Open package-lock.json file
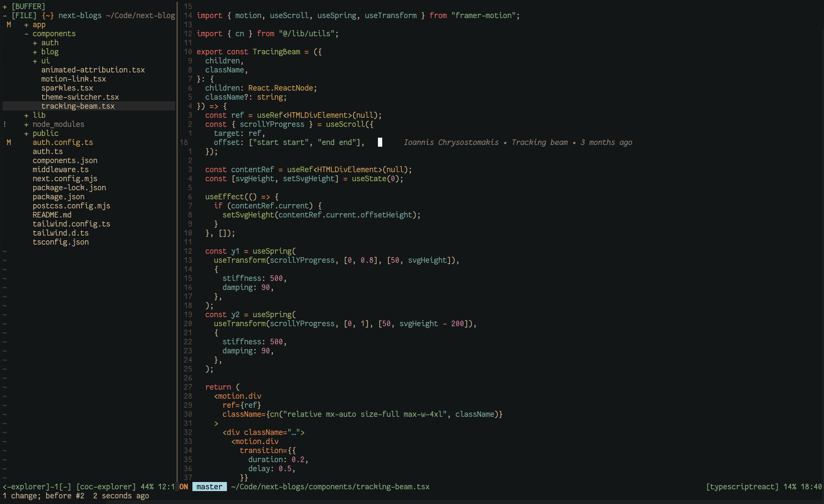Viewport: 824px width, 504px height. point(69,188)
